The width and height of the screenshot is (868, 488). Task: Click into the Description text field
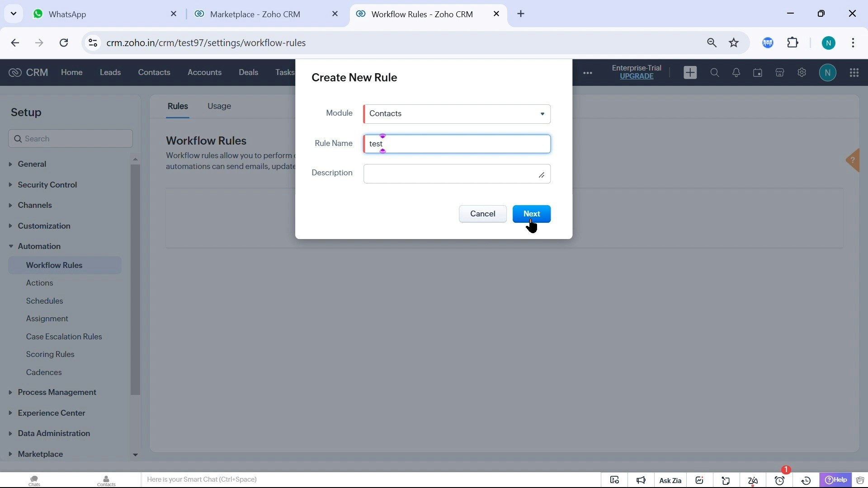click(x=452, y=174)
